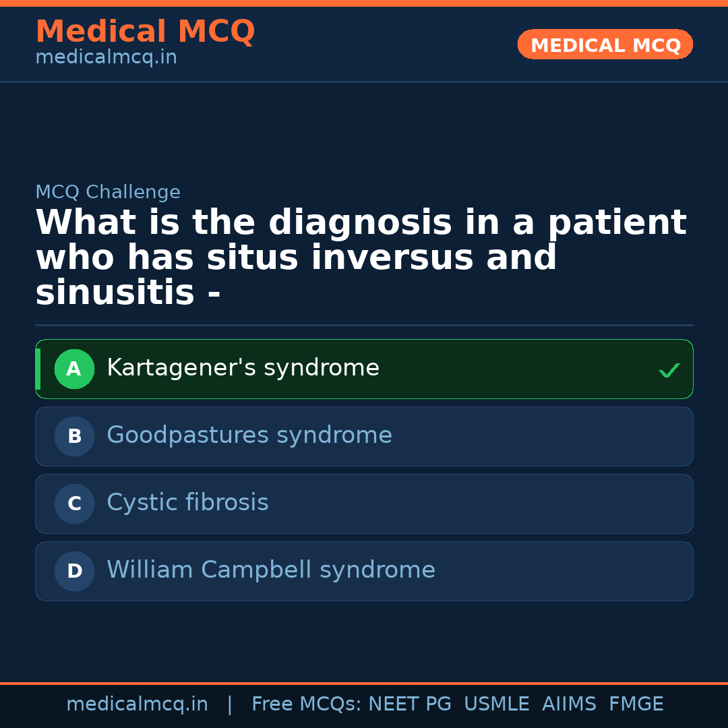Viewport: 728px width, 728px height.
Task: Click the question text about situs inversus
Action: click(361, 256)
